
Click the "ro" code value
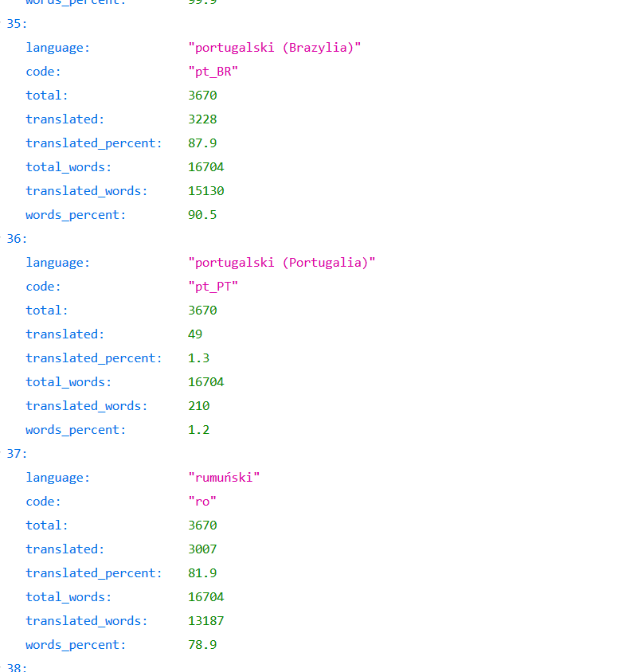pos(202,502)
